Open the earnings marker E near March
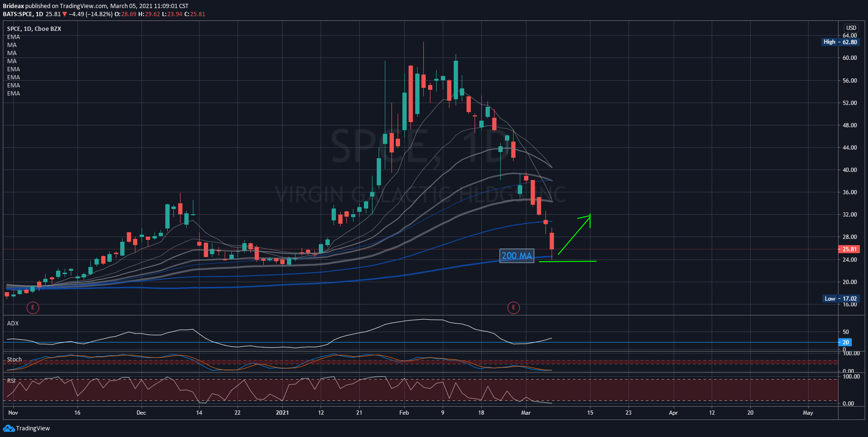The image size is (868, 437). point(513,308)
